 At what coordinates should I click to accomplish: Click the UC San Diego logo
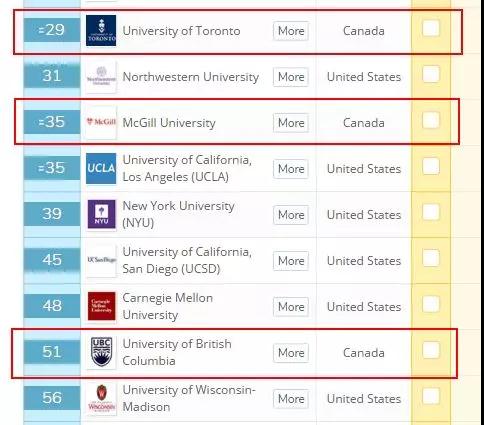101,260
